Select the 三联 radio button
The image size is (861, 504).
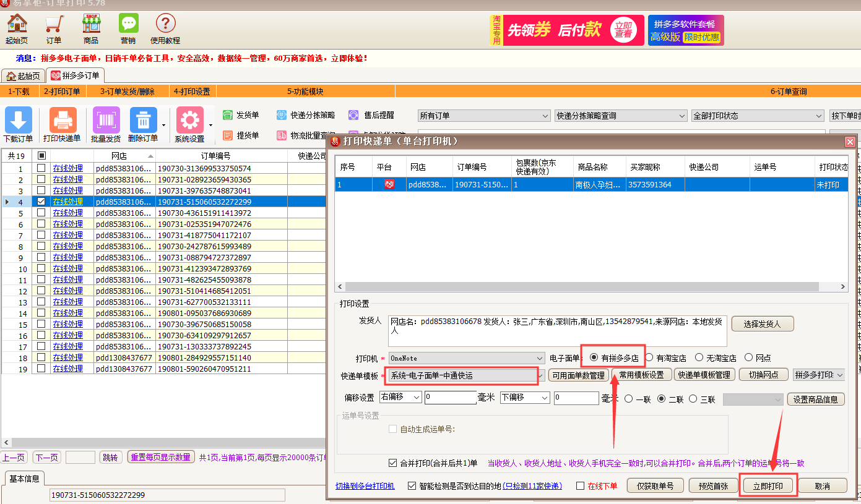pyautogui.click(x=693, y=399)
